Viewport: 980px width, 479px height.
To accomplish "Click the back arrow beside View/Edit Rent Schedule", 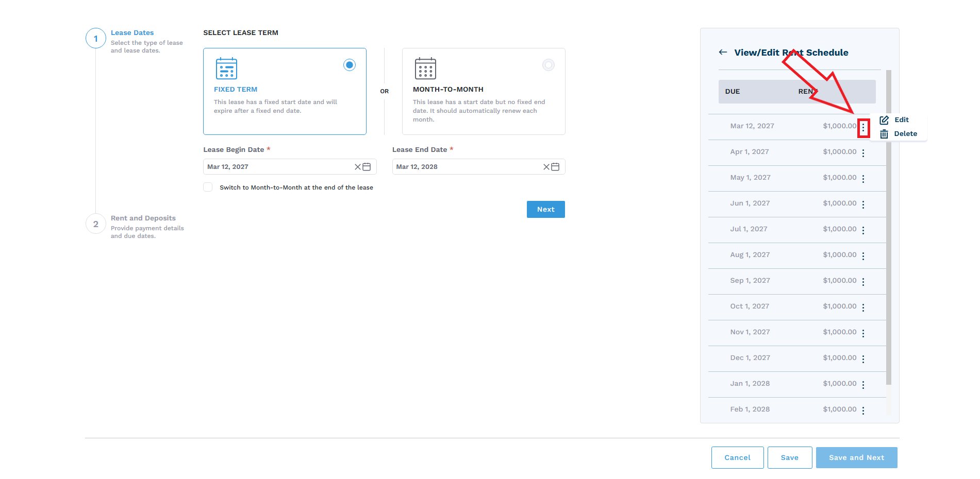I will point(723,53).
